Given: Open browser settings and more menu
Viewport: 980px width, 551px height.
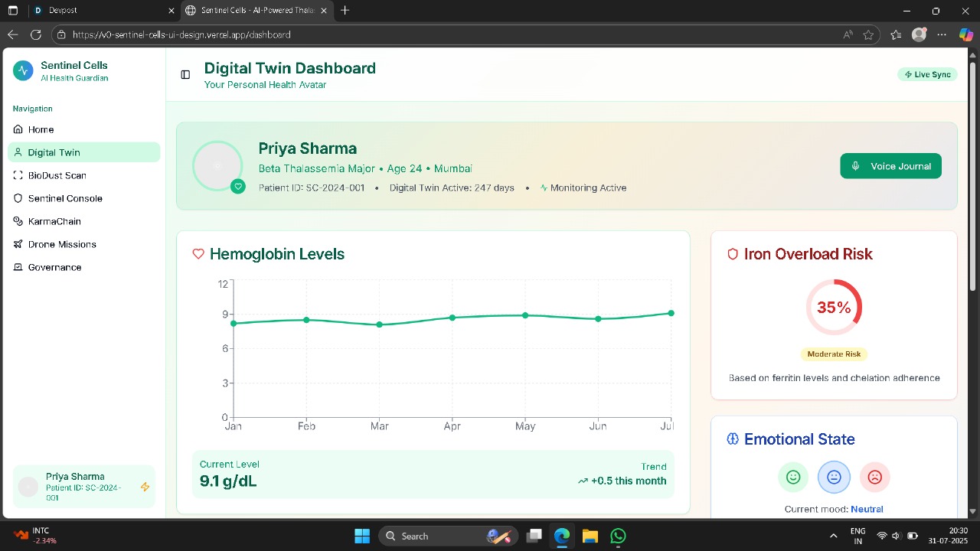Looking at the screenshot, I should [942, 34].
